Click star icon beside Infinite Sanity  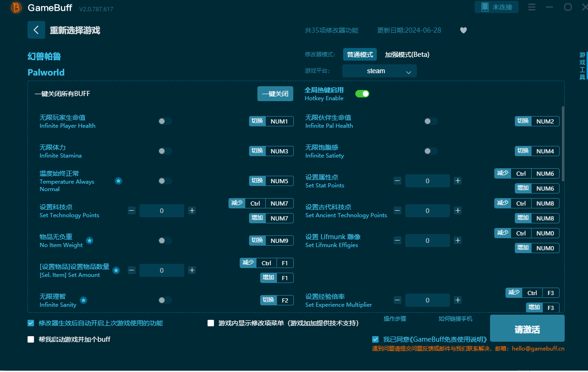pyautogui.click(x=83, y=300)
